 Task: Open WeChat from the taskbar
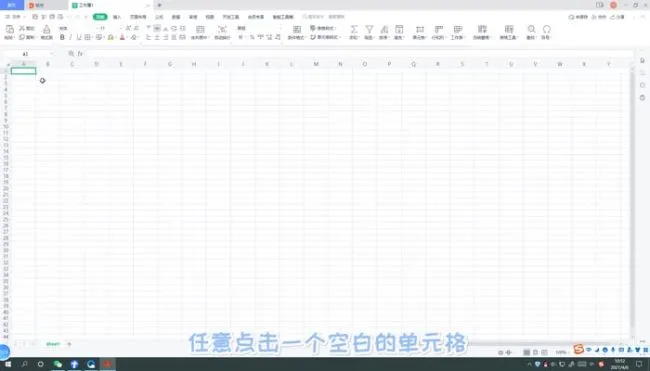[x=57, y=364]
